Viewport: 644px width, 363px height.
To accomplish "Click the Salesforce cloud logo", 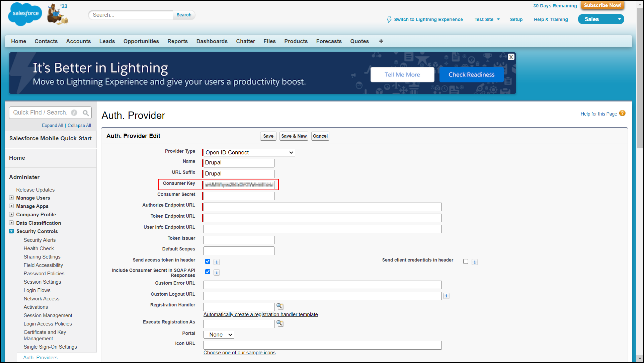I will (25, 14).
